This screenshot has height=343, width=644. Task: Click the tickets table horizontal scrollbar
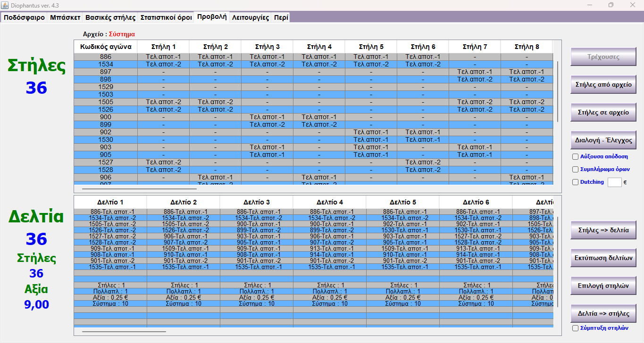(x=124, y=331)
